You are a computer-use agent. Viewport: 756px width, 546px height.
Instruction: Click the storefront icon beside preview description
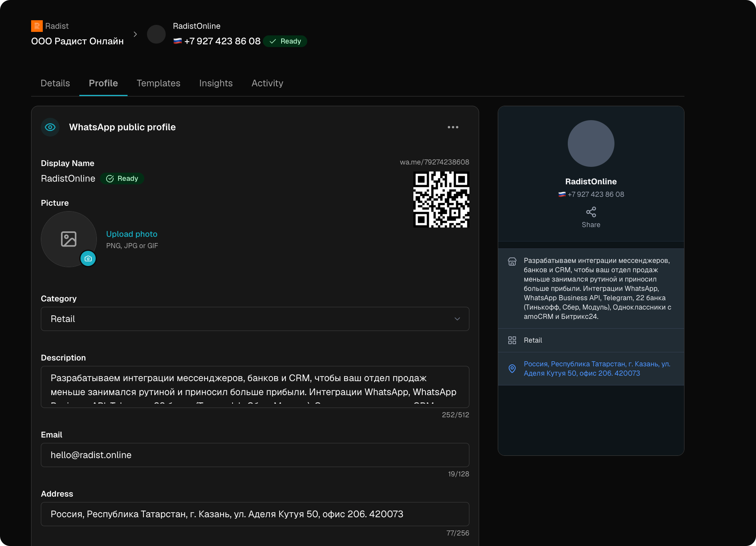point(512,261)
